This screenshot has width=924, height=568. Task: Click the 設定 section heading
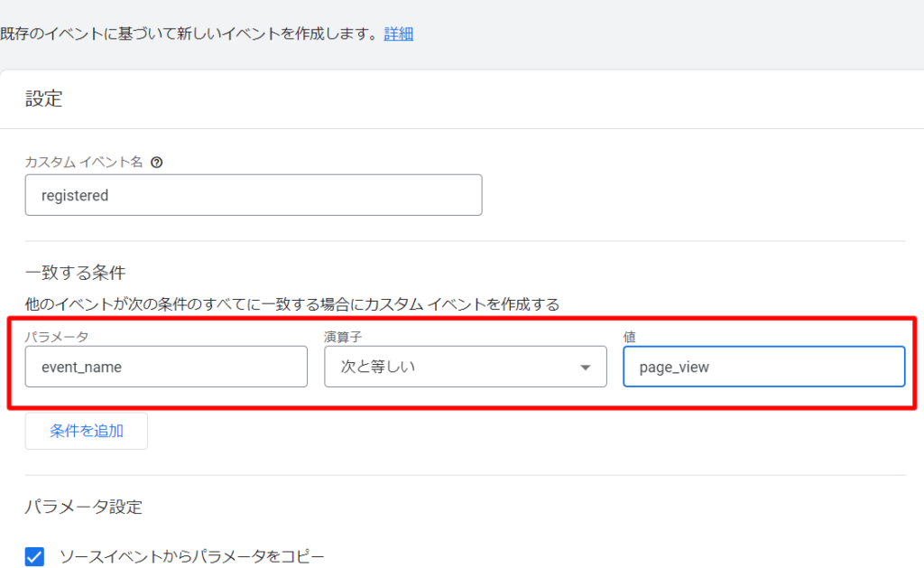tap(43, 98)
